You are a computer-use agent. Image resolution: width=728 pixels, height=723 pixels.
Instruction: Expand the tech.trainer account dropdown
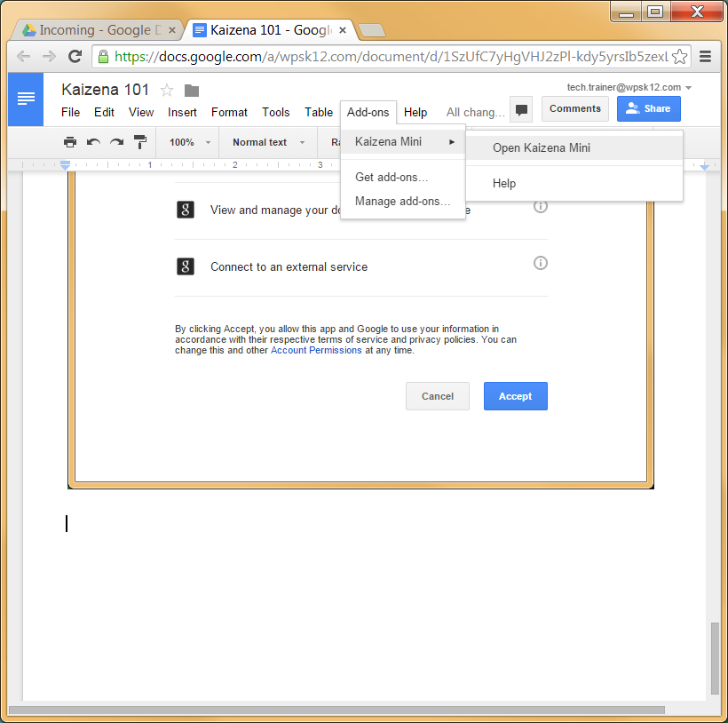689,88
